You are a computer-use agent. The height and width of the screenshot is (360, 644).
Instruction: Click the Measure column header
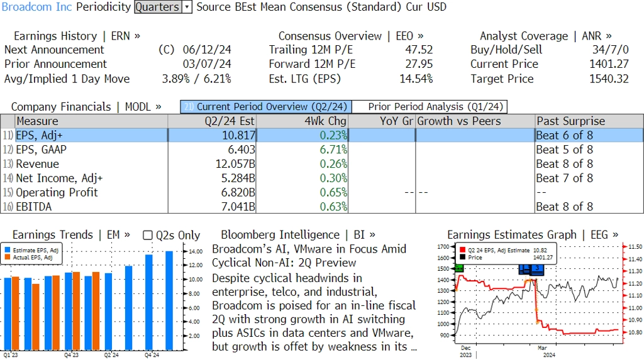(91, 121)
